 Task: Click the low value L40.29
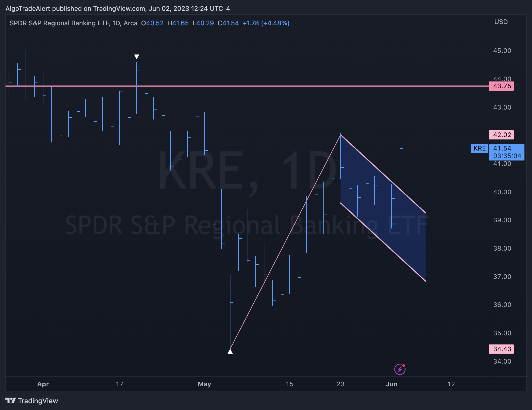[203, 23]
